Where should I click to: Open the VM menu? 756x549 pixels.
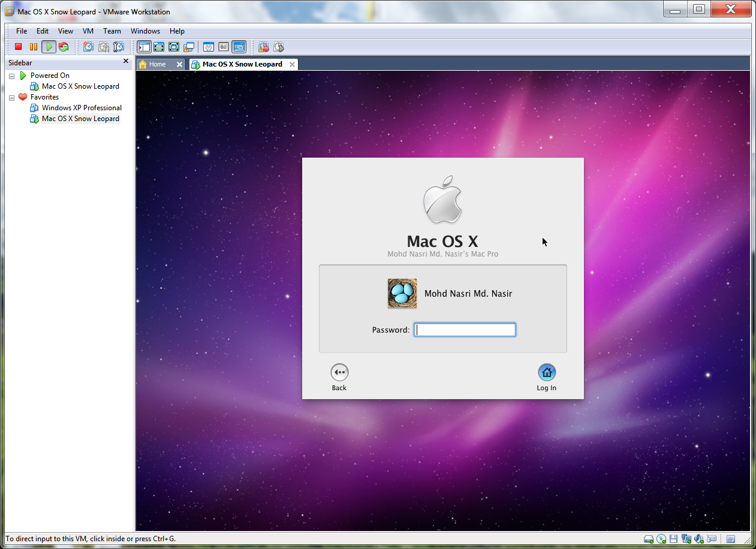[88, 31]
